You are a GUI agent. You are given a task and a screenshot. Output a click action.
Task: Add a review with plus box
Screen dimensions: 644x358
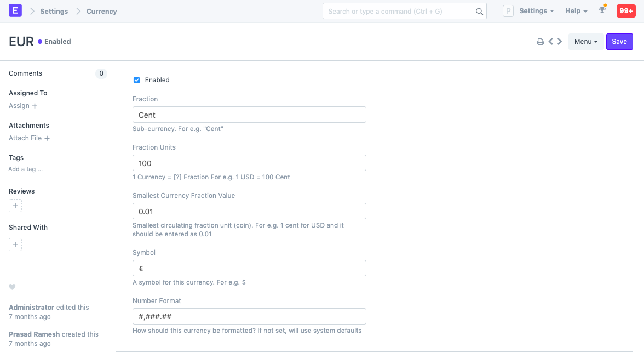pos(15,206)
